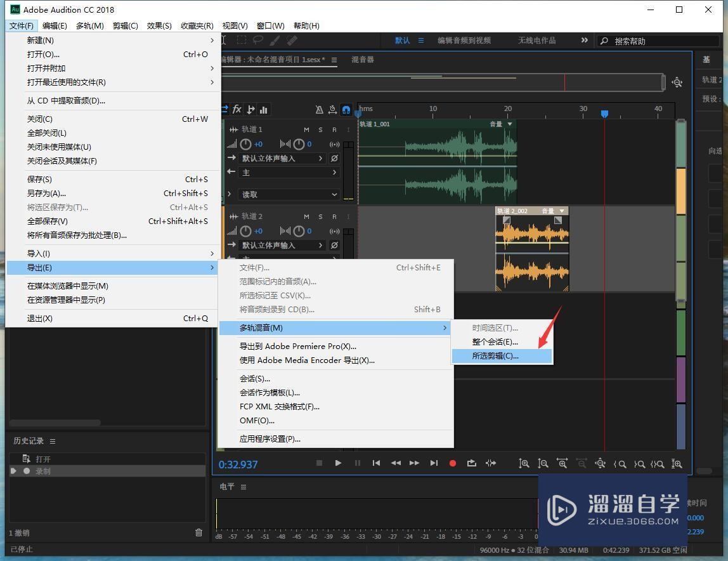This screenshot has height=561, width=728.
Task: Choose 所选剪辑(C)... in submenu
Action: 502,356
